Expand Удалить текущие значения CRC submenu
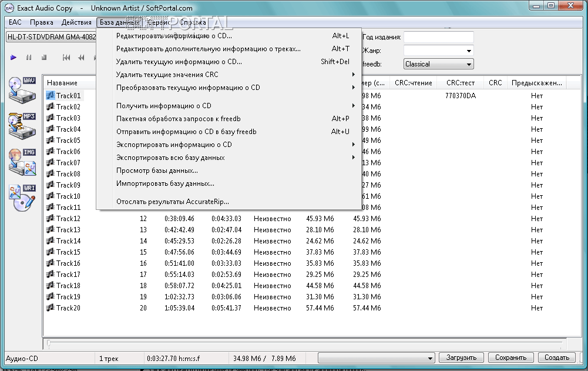 (229, 75)
